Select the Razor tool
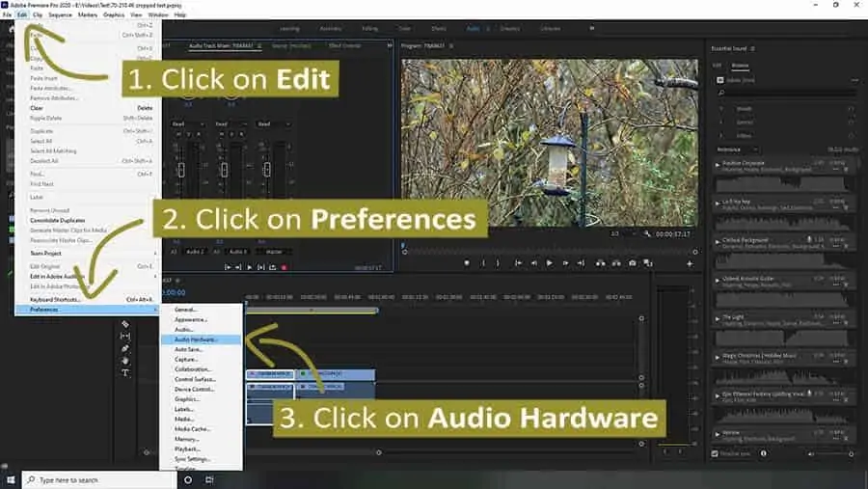 click(125, 324)
